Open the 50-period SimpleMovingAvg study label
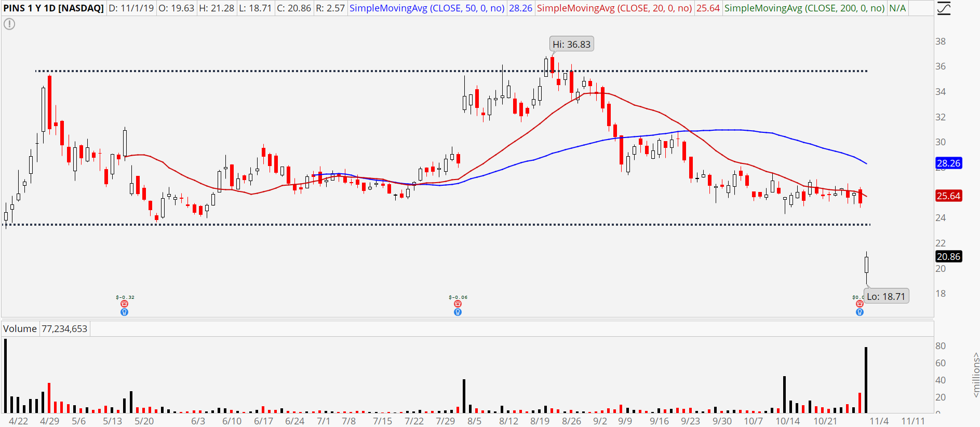This screenshot has width=980, height=427. pos(427,8)
